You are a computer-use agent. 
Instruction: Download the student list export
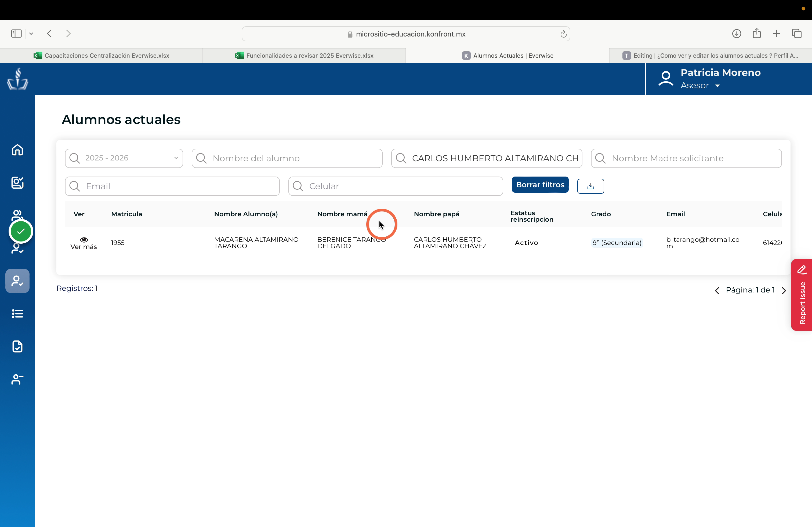[x=590, y=186]
